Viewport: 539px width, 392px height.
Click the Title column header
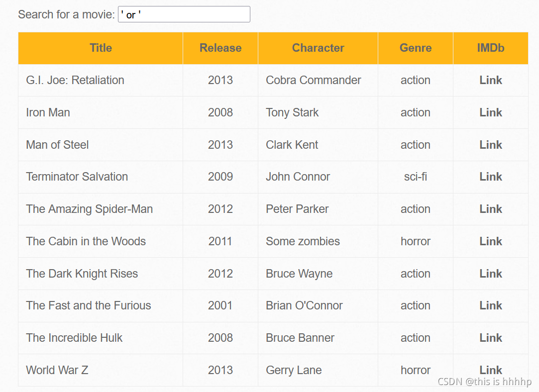pyautogui.click(x=101, y=48)
